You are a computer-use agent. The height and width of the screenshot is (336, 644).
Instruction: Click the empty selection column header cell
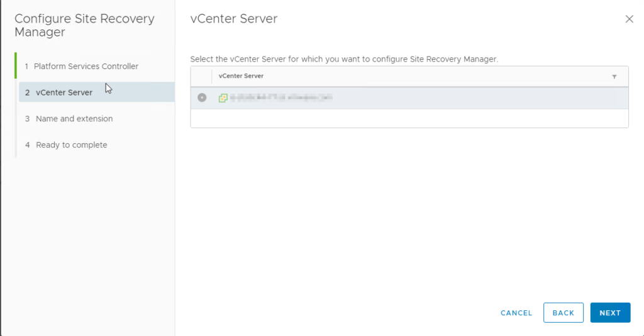[x=201, y=76]
